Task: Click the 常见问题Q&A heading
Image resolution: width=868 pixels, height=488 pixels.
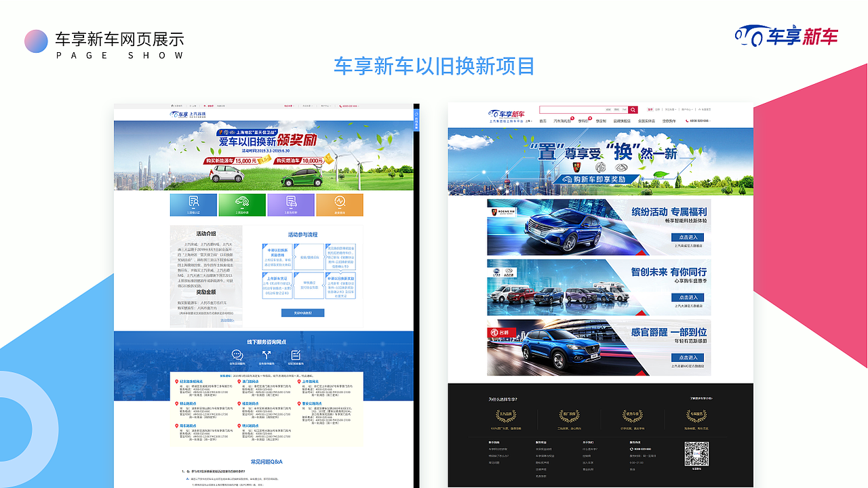Action: point(267,462)
